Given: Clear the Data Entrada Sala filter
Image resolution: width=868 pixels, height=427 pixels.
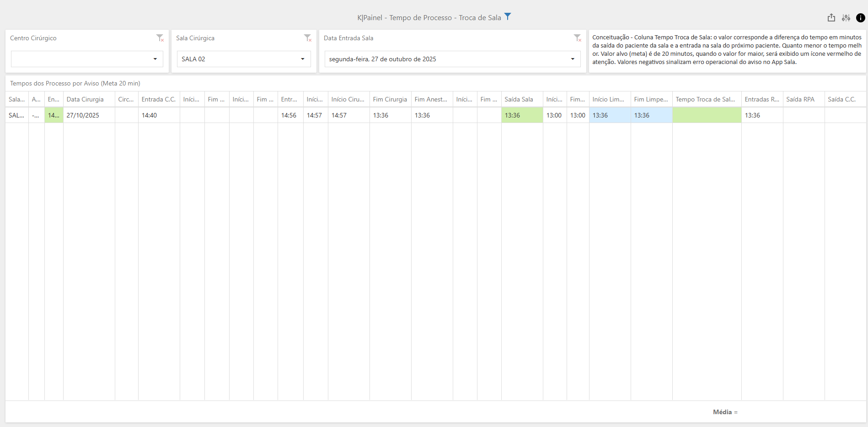Looking at the screenshot, I should [x=577, y=38].
